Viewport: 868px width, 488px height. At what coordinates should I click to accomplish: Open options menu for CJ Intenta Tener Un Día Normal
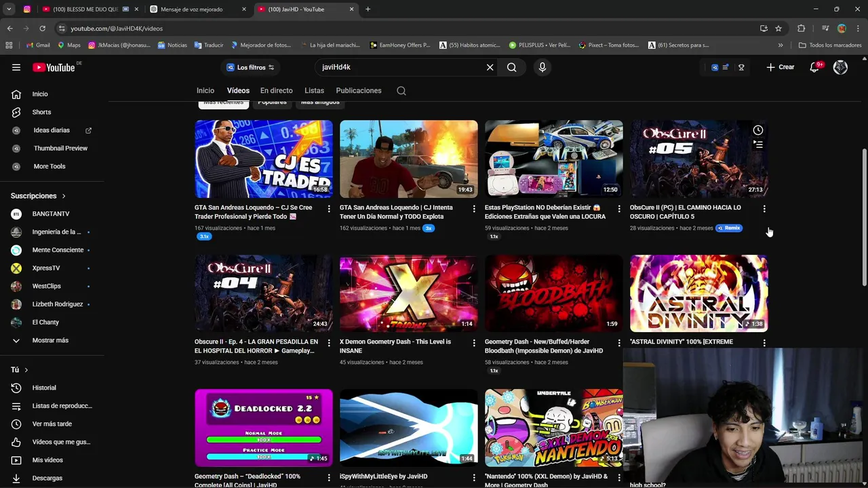click(x=474, y=209)
